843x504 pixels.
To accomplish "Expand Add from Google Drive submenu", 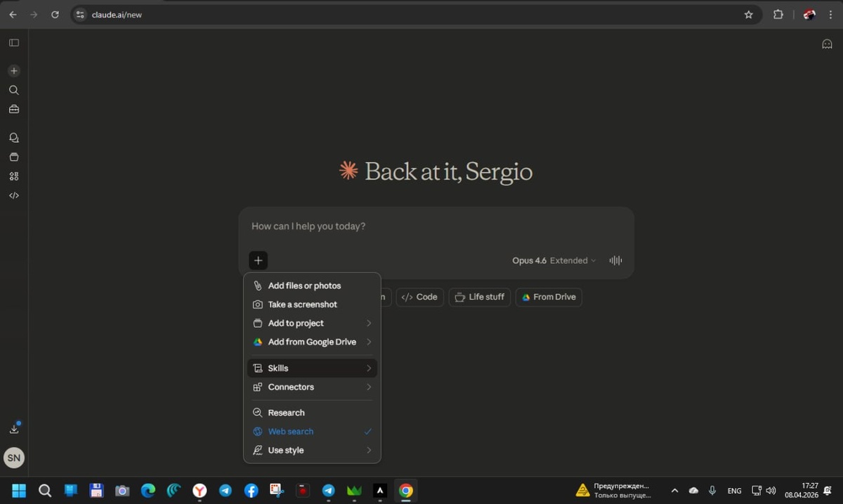I will 312,342.
